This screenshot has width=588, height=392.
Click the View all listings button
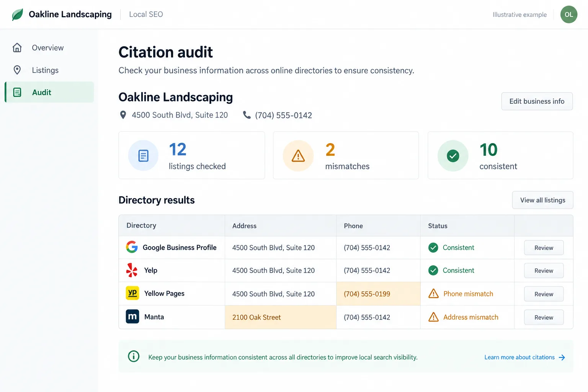coord(542,200)
